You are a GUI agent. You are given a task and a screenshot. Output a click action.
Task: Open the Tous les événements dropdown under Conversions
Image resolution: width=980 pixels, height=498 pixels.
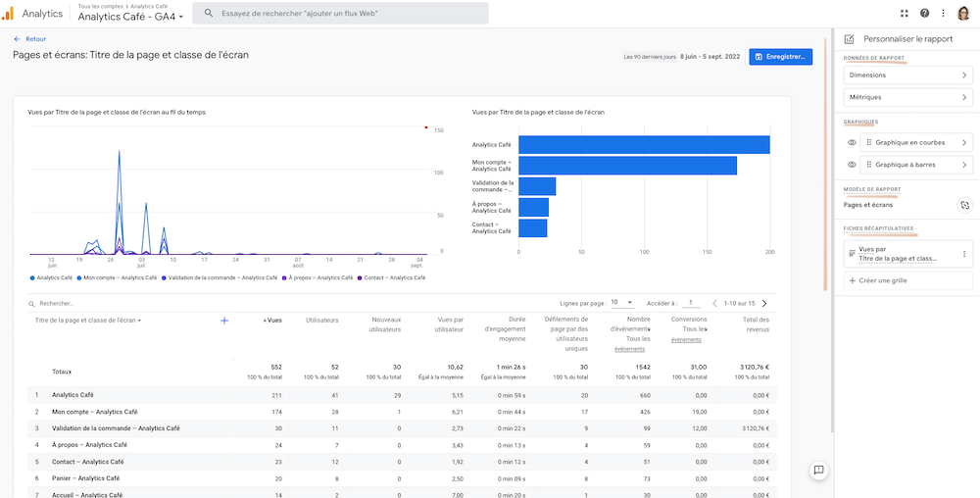pos(689,334)
